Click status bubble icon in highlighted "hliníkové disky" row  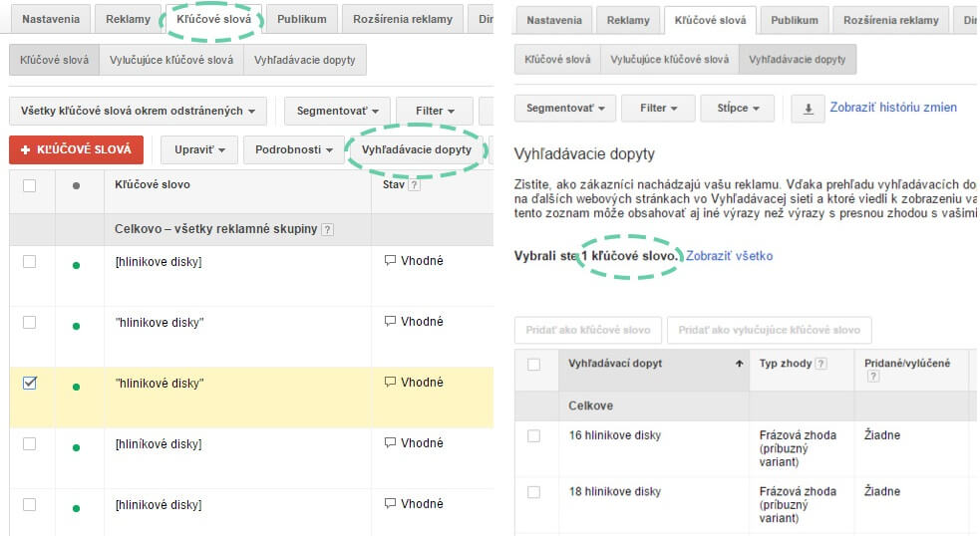coord(390,382)
